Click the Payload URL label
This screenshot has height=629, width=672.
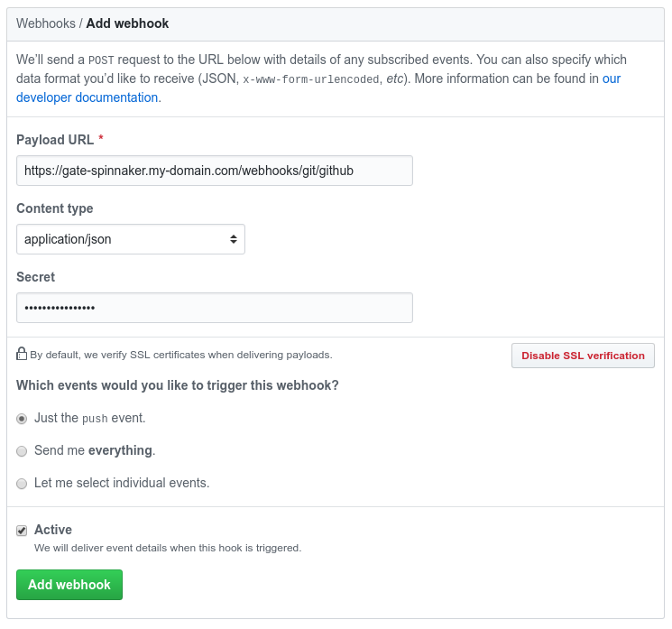[54, 140]
